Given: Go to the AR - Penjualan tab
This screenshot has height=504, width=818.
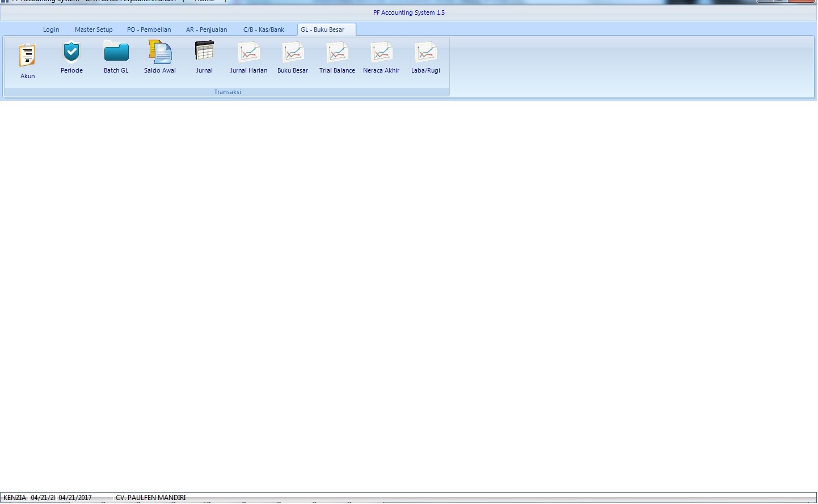Looking at the screenshot, I should (206, 29).
